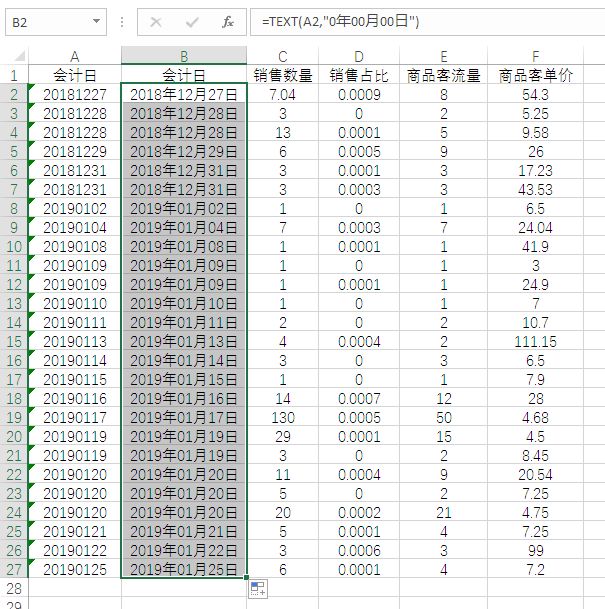Select cell with value 24.04
605x609 pixels.
click(535, 227)
